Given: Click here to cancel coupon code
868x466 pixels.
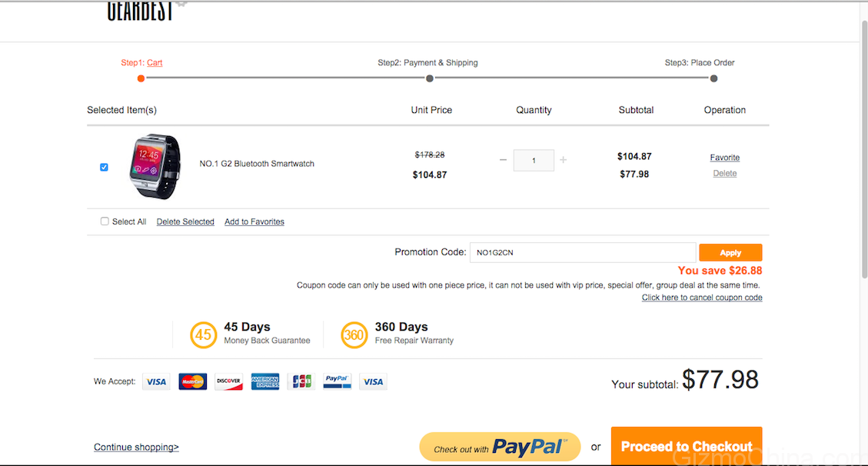Looking at the screenshot, I should pyautogui.click(x=702, y=298).
